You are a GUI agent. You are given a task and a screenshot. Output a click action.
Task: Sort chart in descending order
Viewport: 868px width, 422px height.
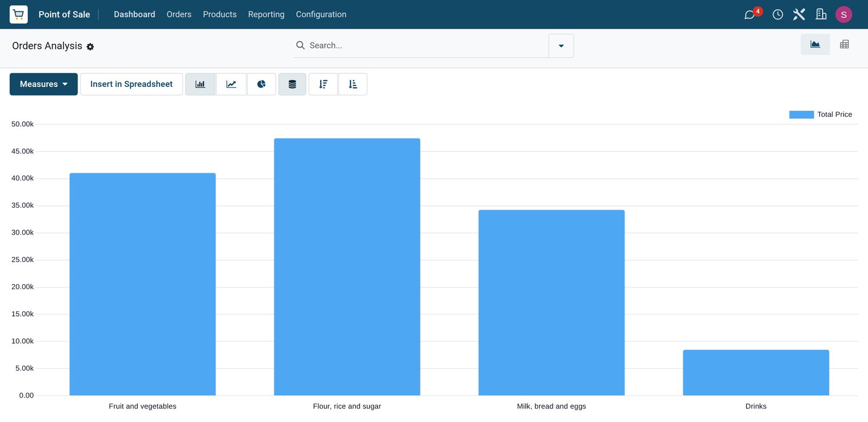point(323,84)
